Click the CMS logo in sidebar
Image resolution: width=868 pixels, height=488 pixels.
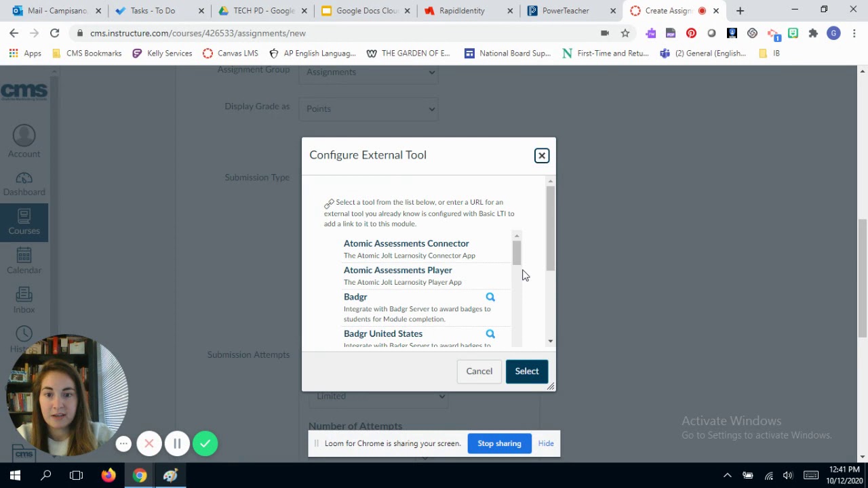pos(24,91)
